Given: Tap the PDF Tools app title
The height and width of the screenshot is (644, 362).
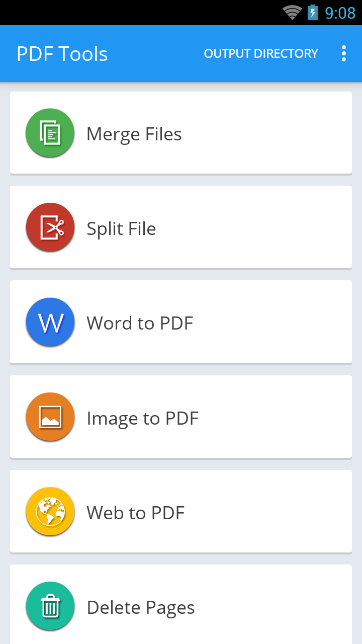Looking at the screenshot, I should click(62, 54).
